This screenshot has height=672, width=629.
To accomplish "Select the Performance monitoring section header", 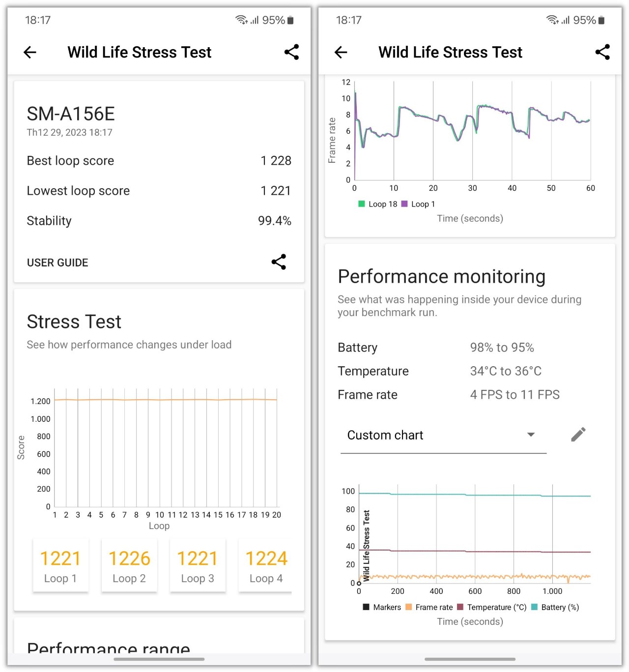I will pyautogui.click(x=441, y=276).
